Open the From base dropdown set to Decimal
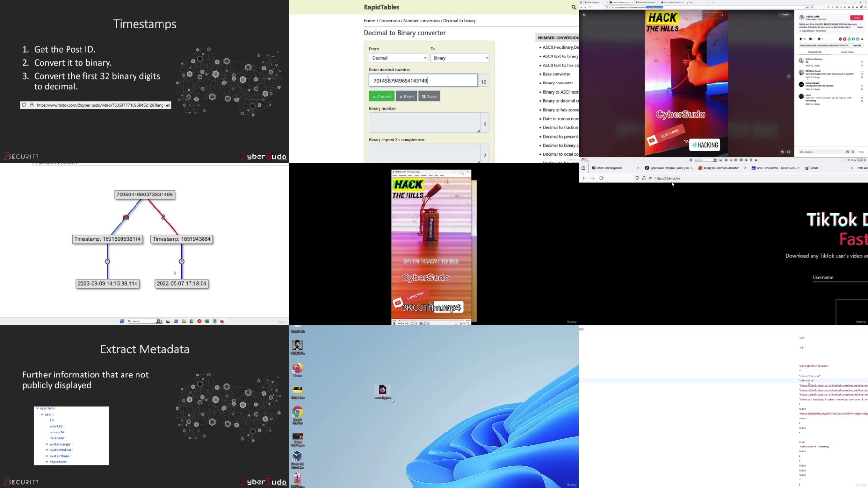This screenshot has width=868, height=488. (398, 58)
